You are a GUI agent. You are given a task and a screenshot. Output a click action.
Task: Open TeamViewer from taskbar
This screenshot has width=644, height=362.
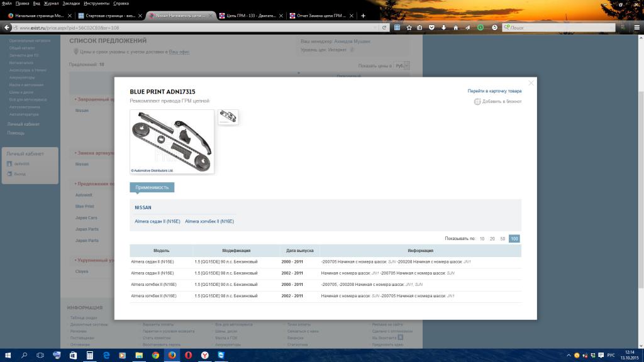click(x=221, y=355)
